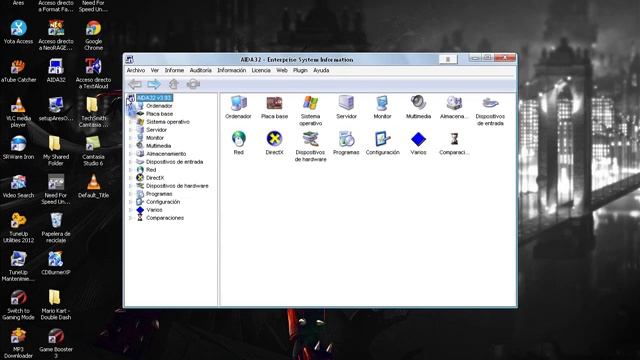Screen dimensions: 640x360
Task: Open the DirectX icon in right pane
Action: [274, 139]
